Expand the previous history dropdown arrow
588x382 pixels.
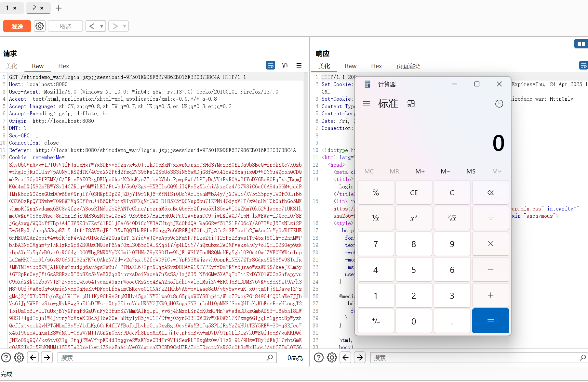[x=101, y=26]
